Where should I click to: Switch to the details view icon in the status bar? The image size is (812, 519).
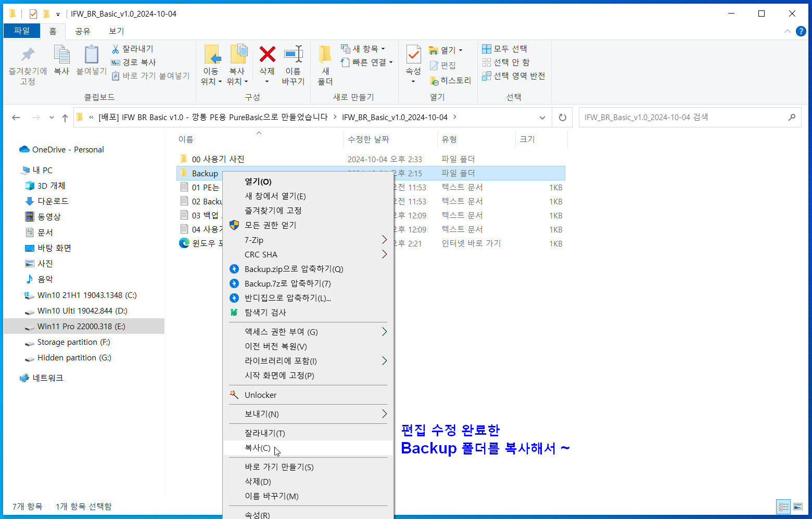click(x=784, y=507)
